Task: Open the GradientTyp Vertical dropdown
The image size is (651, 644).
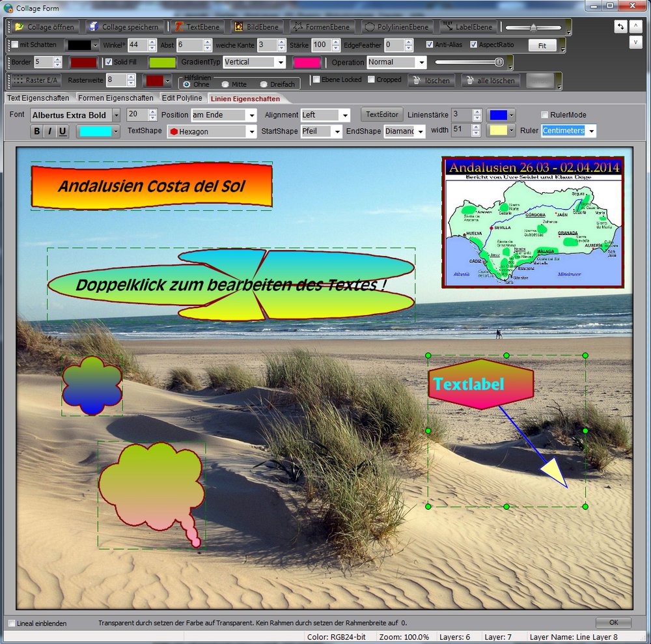Action: [x=254, y=63]
